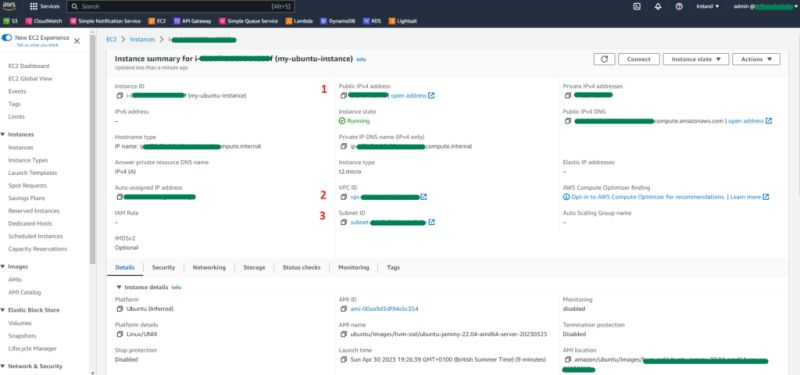Open EC2 shortcut in favorites bar
Image resolution: width=800 pixels, height=375 pixels.
click(157, 21)
